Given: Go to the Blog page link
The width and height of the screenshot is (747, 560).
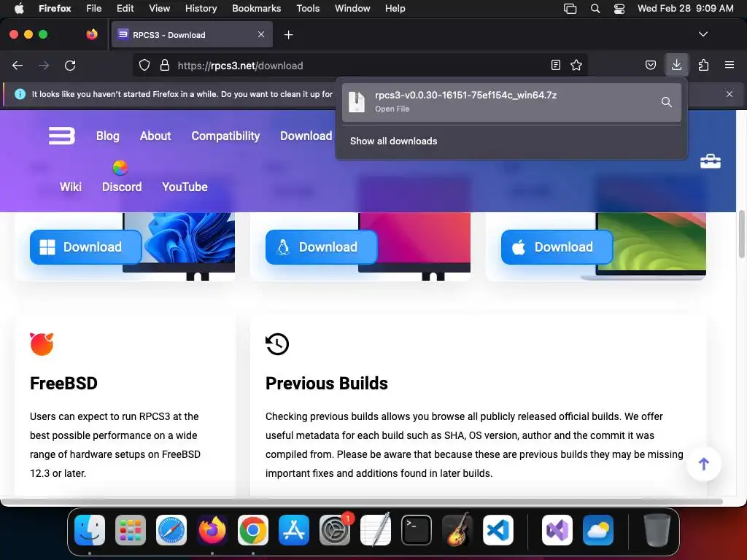Looking at the screenshot, I should pos(108,136).
